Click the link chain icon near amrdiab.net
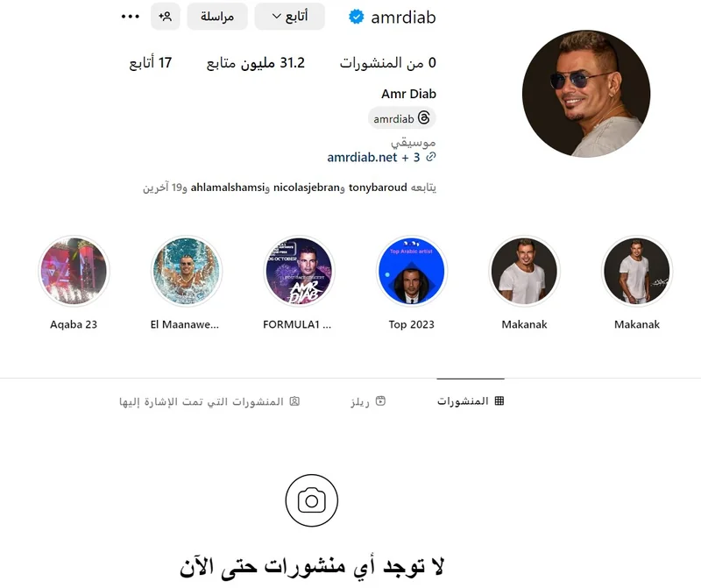The width and height of the screenshot is (701, 588). (430, 157)
